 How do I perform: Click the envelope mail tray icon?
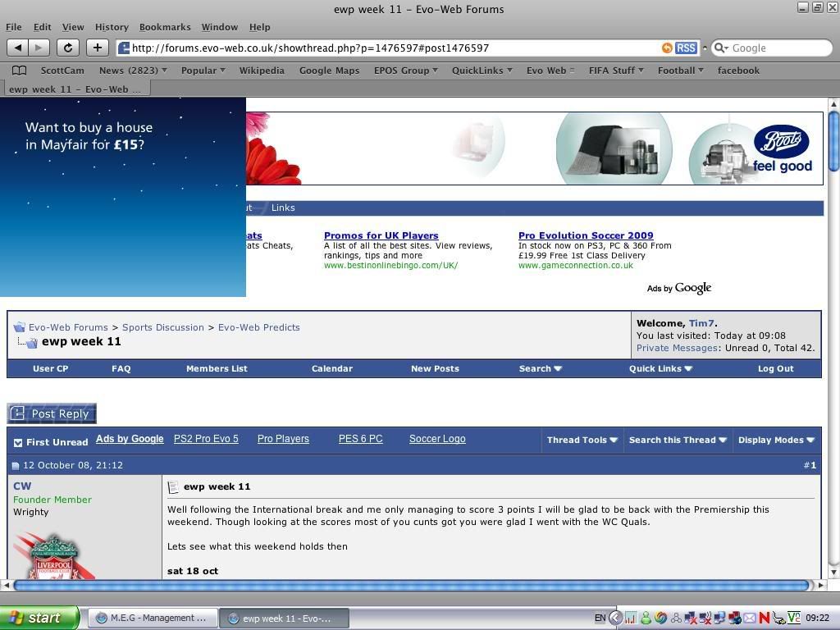[x=750, y=618]
